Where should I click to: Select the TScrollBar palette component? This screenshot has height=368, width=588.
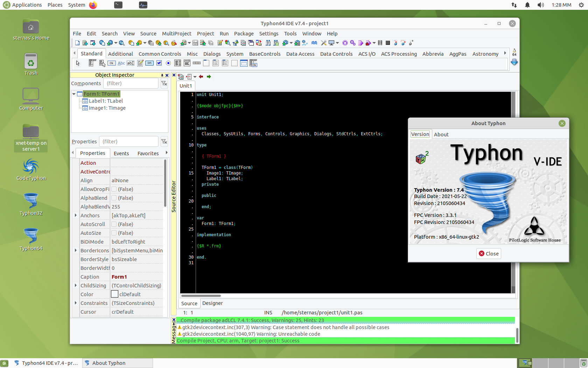tap(197, 63)
